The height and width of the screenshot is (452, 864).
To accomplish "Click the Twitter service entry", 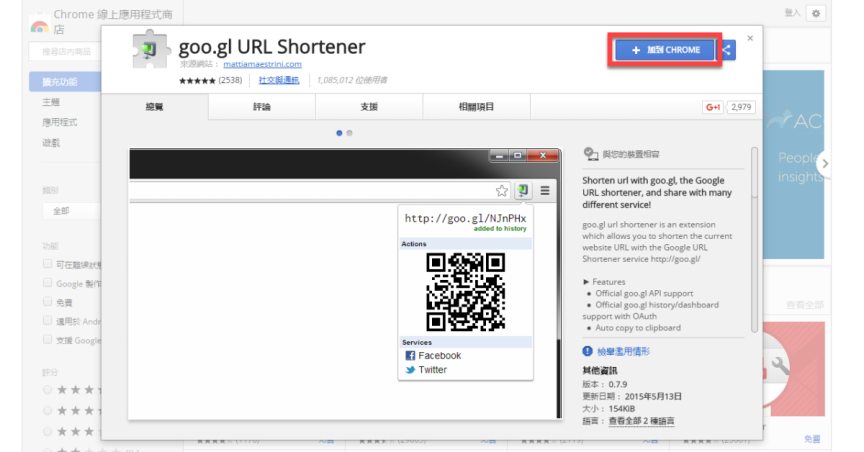I will tap(426, 370).
